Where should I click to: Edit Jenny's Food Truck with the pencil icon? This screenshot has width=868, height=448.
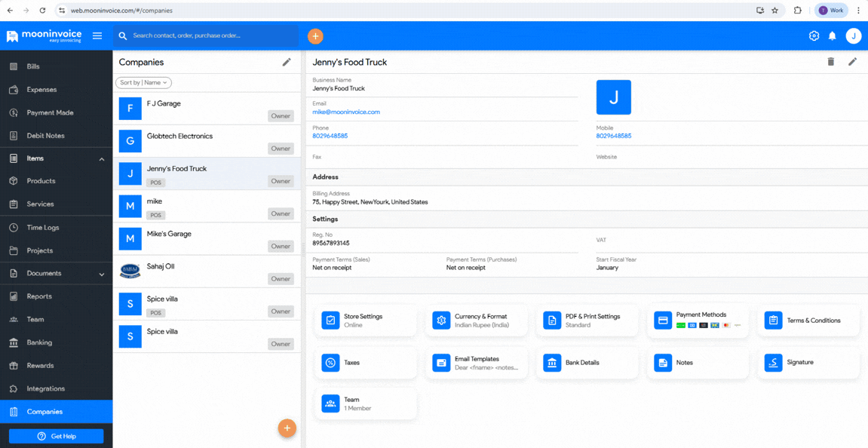coord(852,62)
